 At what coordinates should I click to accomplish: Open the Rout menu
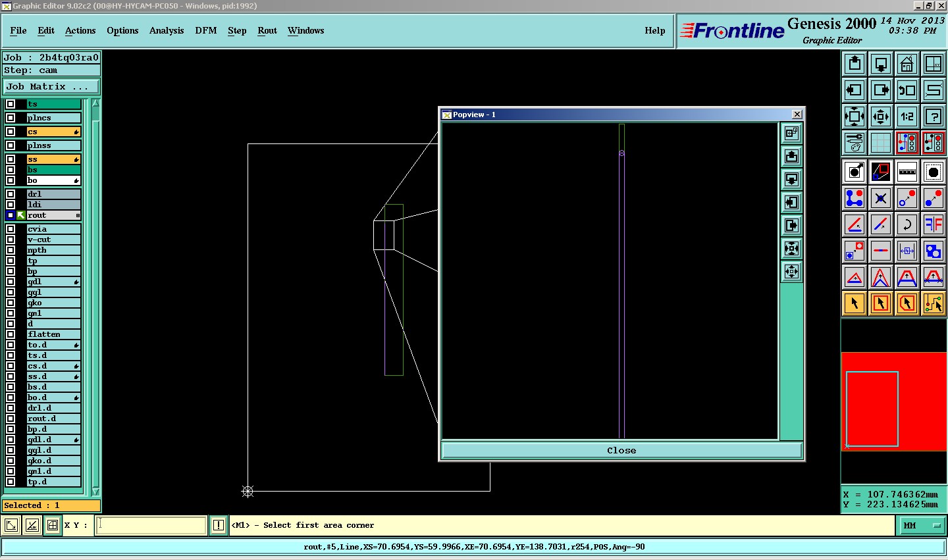[267, 30]
